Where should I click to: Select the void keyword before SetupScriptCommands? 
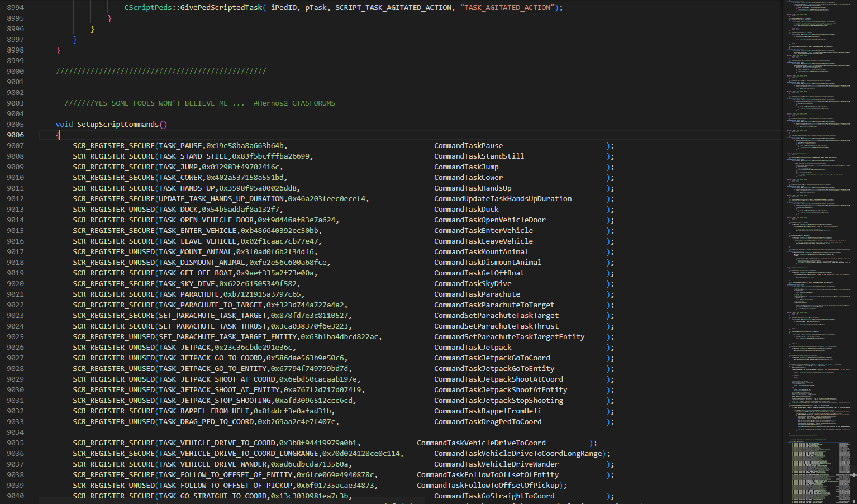click(x=64, y=125)
